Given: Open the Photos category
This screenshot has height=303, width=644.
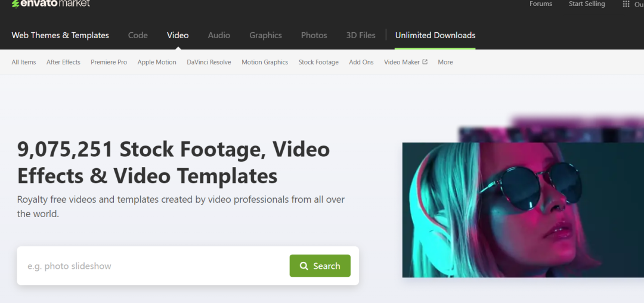Looking at the screenshot, I should pyautogui.click(x=314, y=35).
